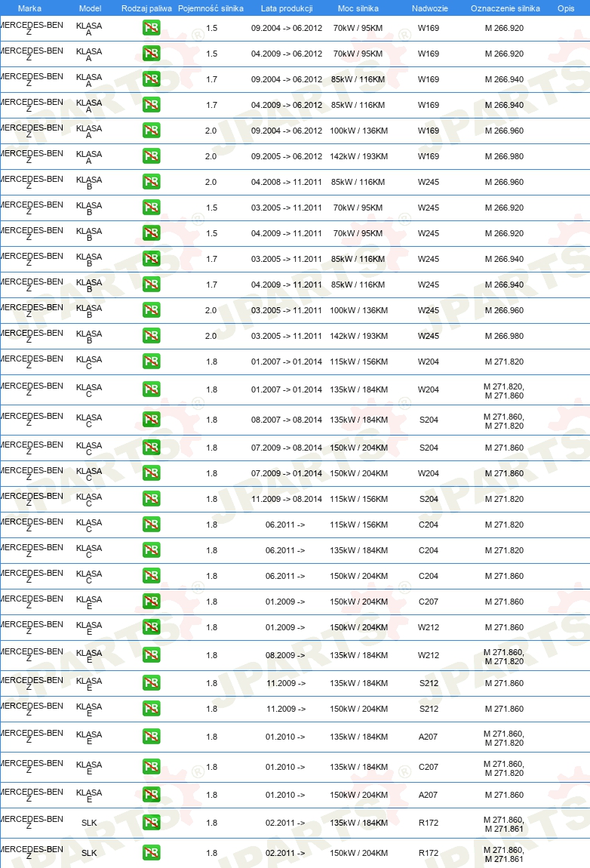Click the fuel icon in the W245 100kW / 136KM row

pos(151,310)
